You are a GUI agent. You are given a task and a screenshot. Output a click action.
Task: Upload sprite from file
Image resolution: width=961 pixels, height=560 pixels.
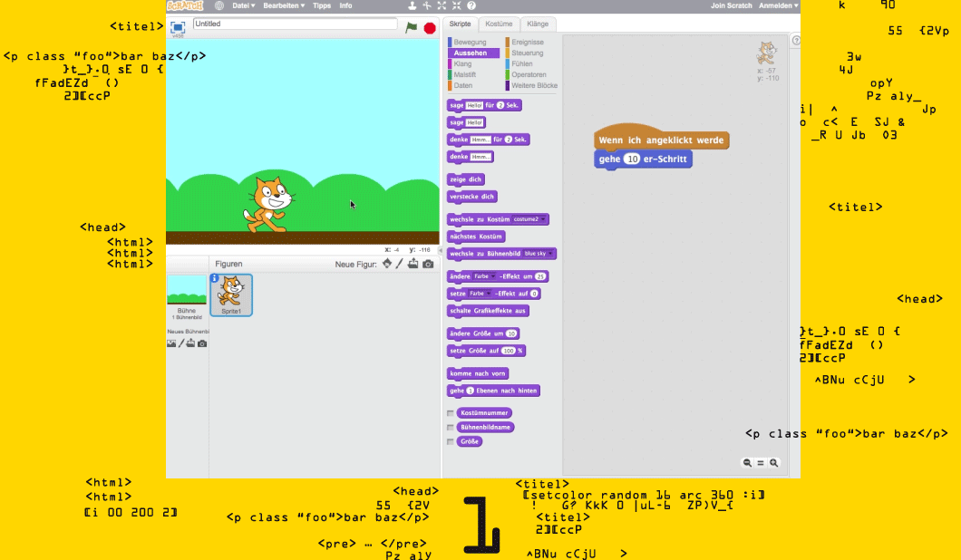(x=413, y=264)
